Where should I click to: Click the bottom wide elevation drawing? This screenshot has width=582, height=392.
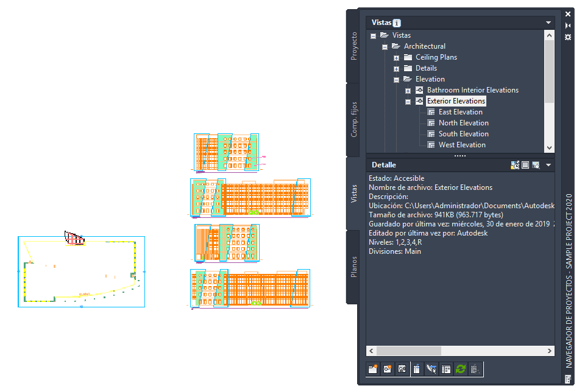(250, 289)
